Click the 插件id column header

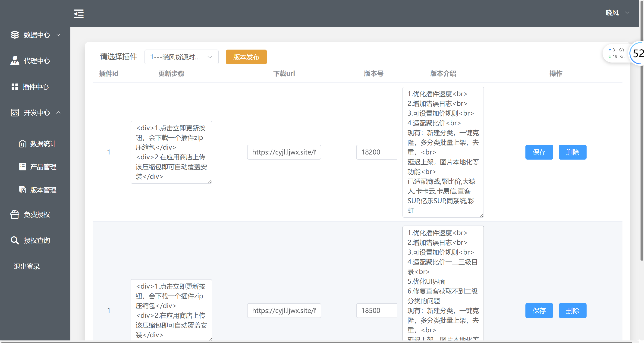click(x=109, y=73)
